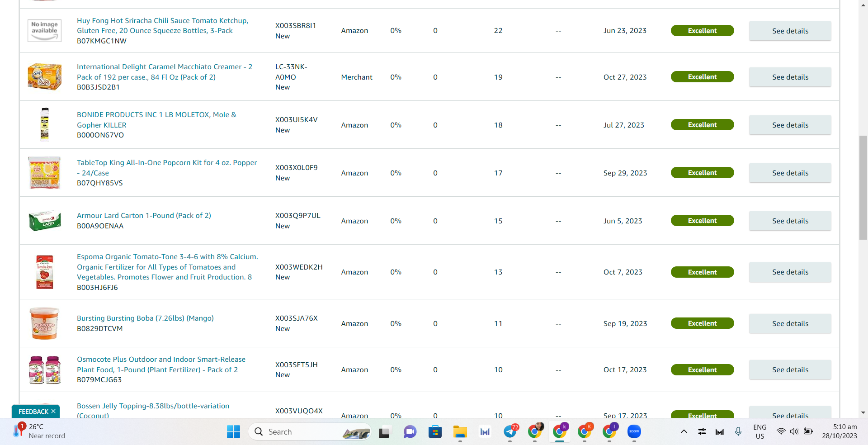Open Telegram with 72 unread badge
This screenshot has height=445, width=868.
510,432
